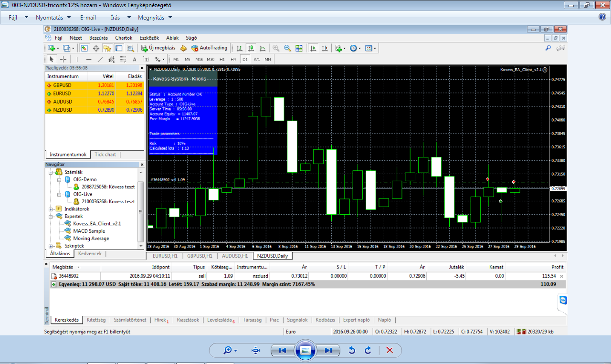Collapse the Expertek tree node
The height and width of the screenshot is (364, 611).
(x=51, y=216)
